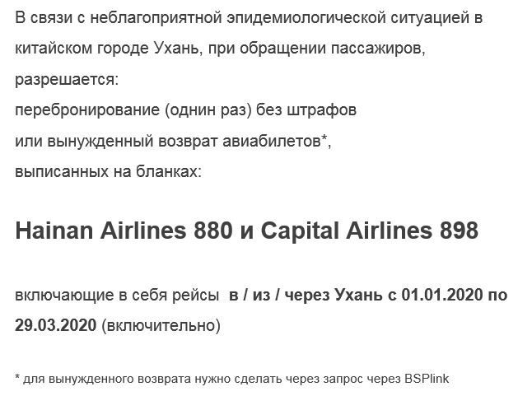Click the word неблагоприятной in first line
This screenshot has width=532, height=396.
[x=156, y=18]
